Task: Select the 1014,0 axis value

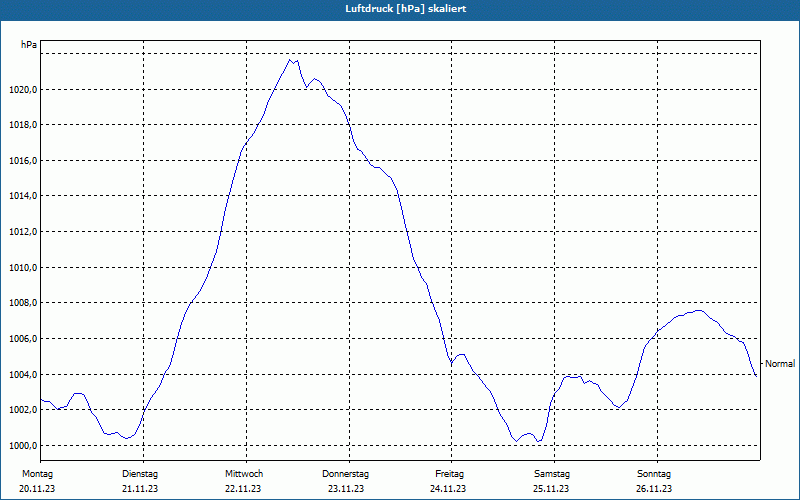Action: click(x=23, y=196)
